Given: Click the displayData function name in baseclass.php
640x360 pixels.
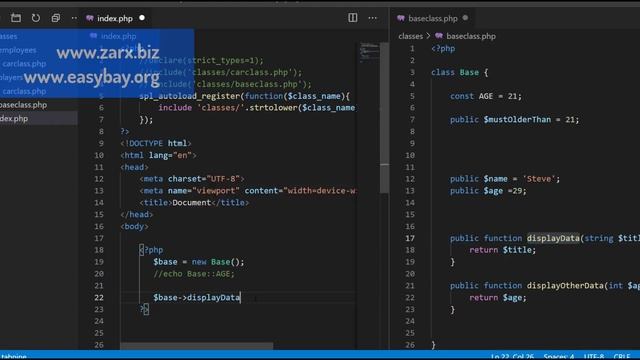Looking at the screenshot, I should tap(553, 238).
